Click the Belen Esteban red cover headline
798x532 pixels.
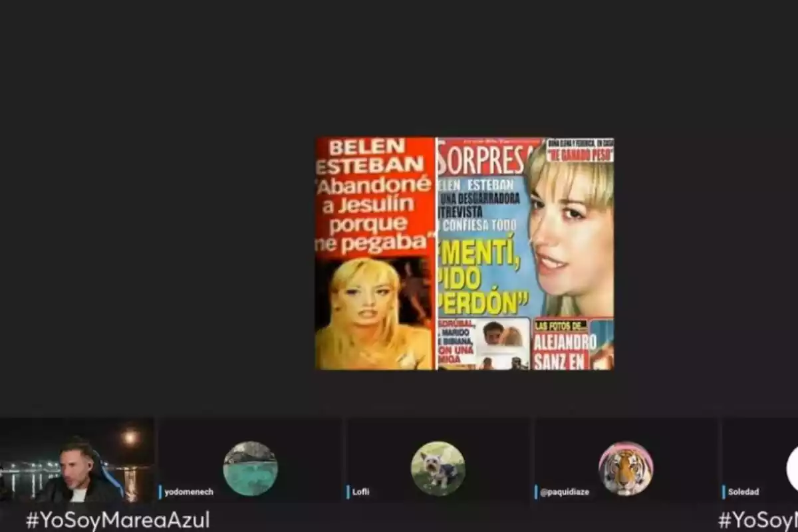(x=375, y=197)
